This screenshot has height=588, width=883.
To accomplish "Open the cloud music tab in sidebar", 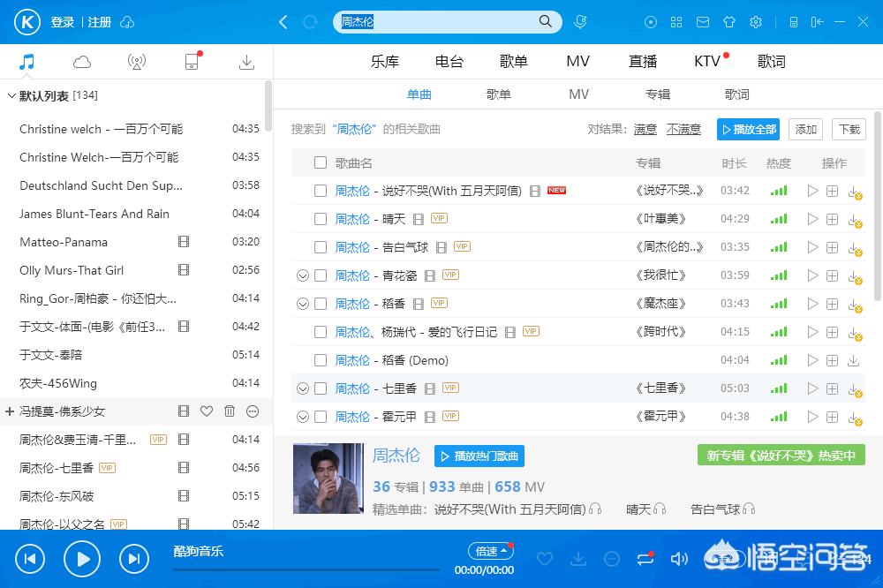I will pyautogui.click(x=82, y=62).
